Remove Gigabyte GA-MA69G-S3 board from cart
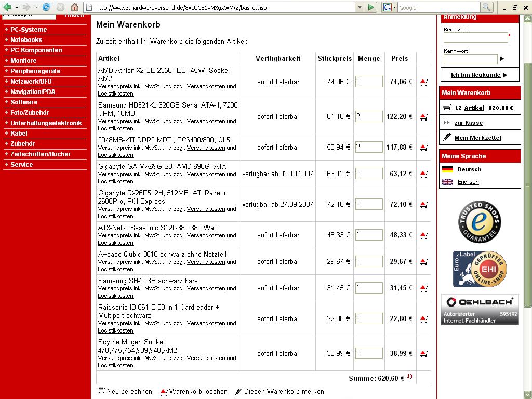Screen dimensions: 532x399 [x=424, y=174]
